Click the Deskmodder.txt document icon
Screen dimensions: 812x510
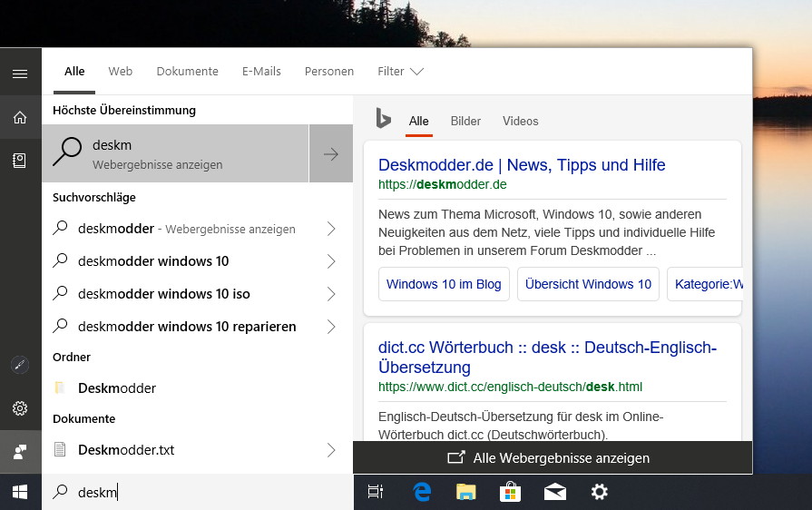[x=60, y=449]
